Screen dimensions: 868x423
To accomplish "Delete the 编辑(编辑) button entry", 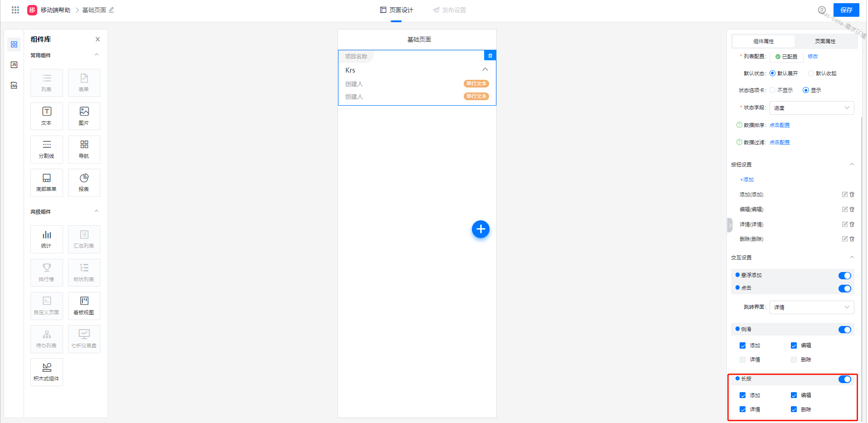I will click(852, 209).
